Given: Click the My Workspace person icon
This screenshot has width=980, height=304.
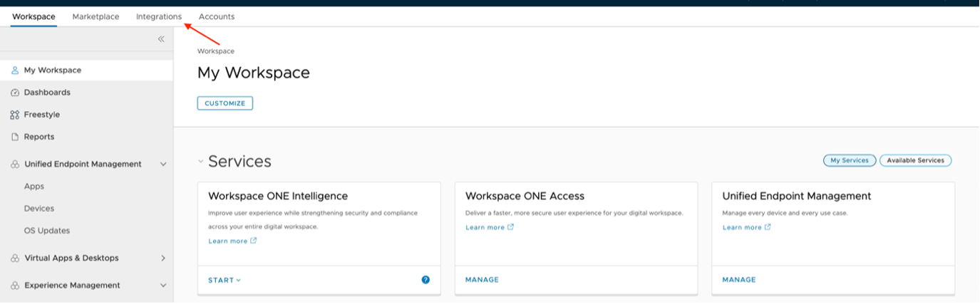Looking at the screenshot, I should coord(14,70).
